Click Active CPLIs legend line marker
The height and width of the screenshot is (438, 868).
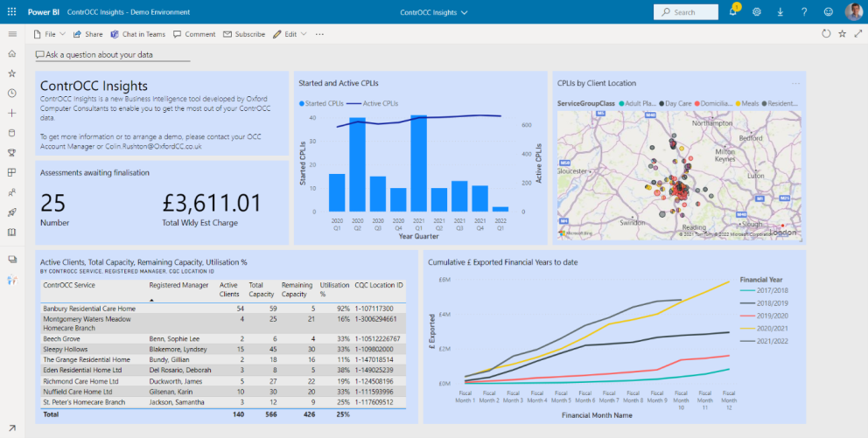pos(354,103)
